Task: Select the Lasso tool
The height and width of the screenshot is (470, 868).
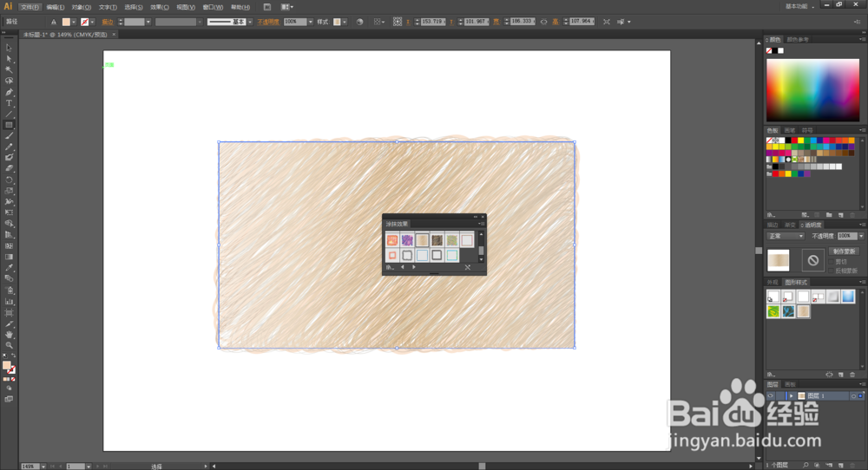Action: point(9,82)
